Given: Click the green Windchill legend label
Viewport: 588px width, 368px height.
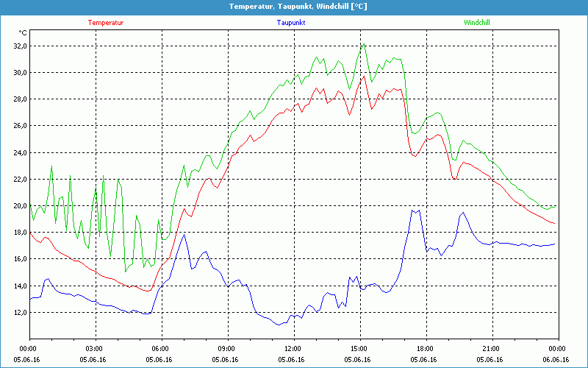Looking at the screenshot, I should click(x=476, y=23).
